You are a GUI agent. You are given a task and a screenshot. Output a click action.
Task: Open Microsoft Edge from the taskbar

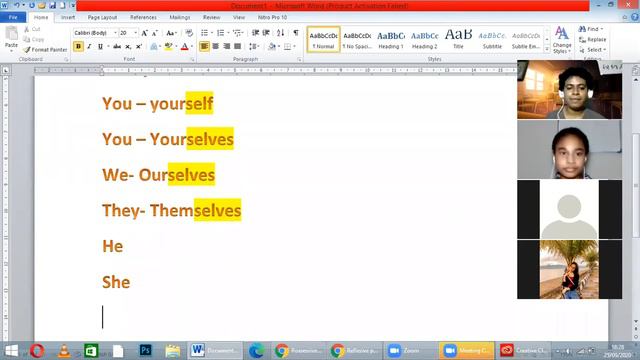[x=256, y=351]
